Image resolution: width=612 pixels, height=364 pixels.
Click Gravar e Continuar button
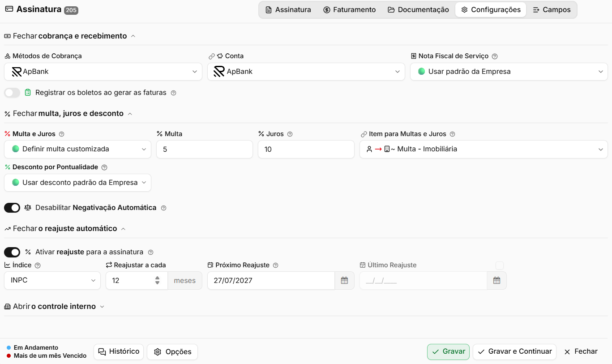[x=514, y=352]
